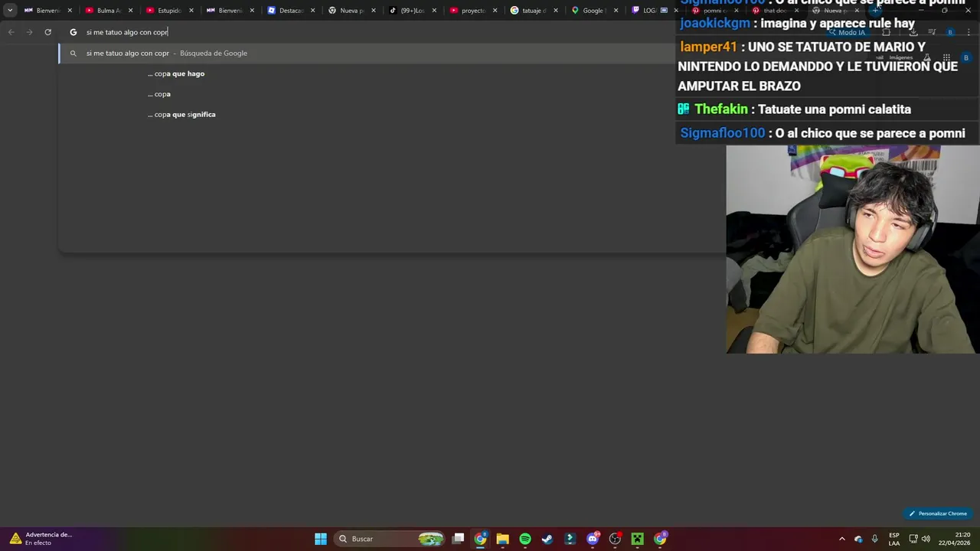Open the Google apps grid
This screenshot has width=980, height=551.
946,57
